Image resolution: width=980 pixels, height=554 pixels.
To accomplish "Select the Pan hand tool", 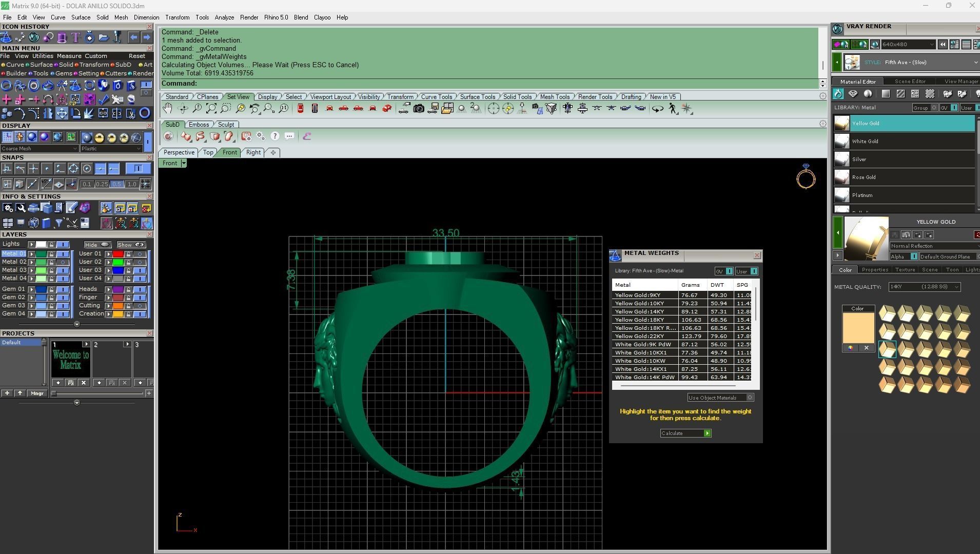I will (168, 108).
